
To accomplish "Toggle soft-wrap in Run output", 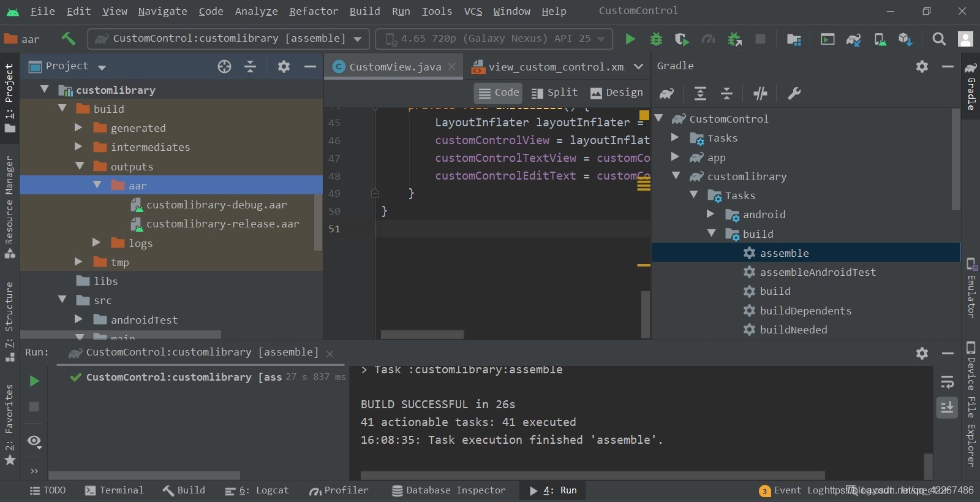I will click(947, 382).
